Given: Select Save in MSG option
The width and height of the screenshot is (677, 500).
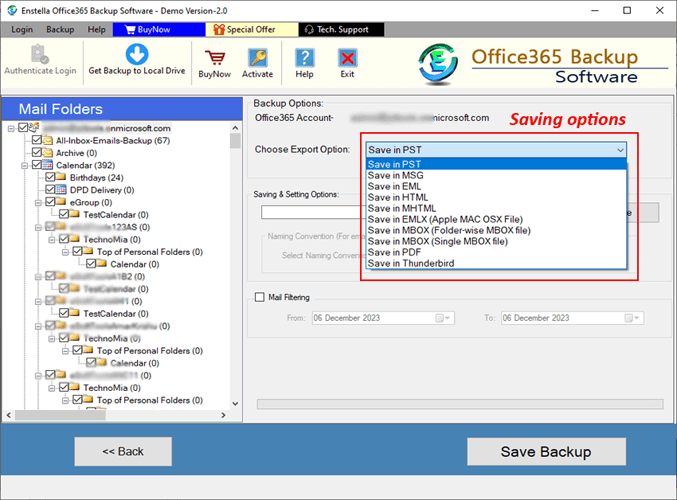Looking at the screenshot, I should coord(496,175).
